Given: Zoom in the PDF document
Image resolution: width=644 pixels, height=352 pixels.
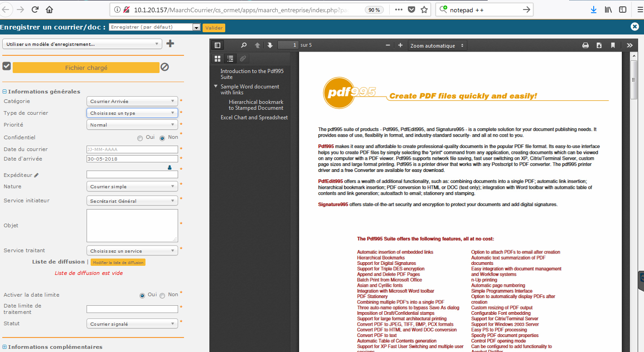Looking at the screenshot, I should (x=400, y=45).
